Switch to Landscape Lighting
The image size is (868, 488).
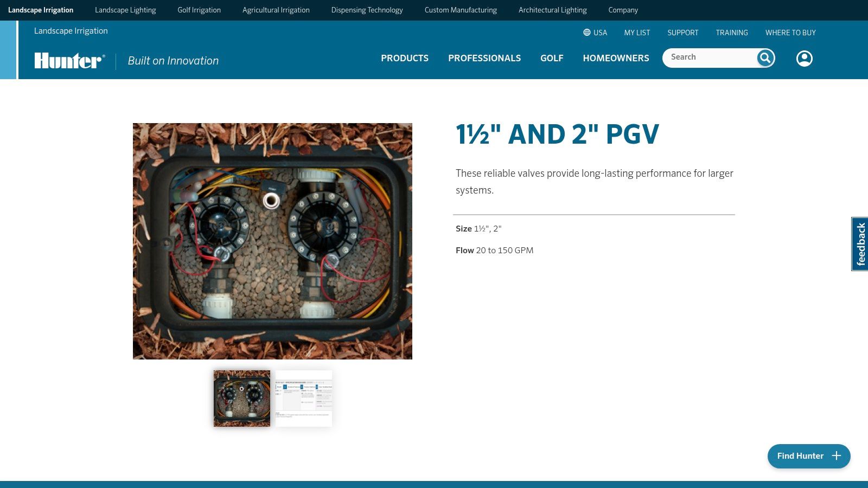click(125, 10)
